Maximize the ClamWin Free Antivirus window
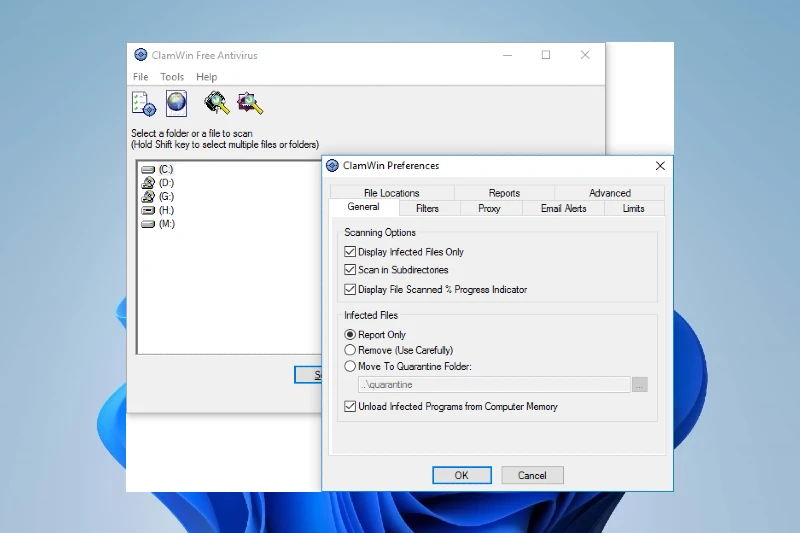The height and width of the screenshot is (533, 800). [x=546, y=55]
